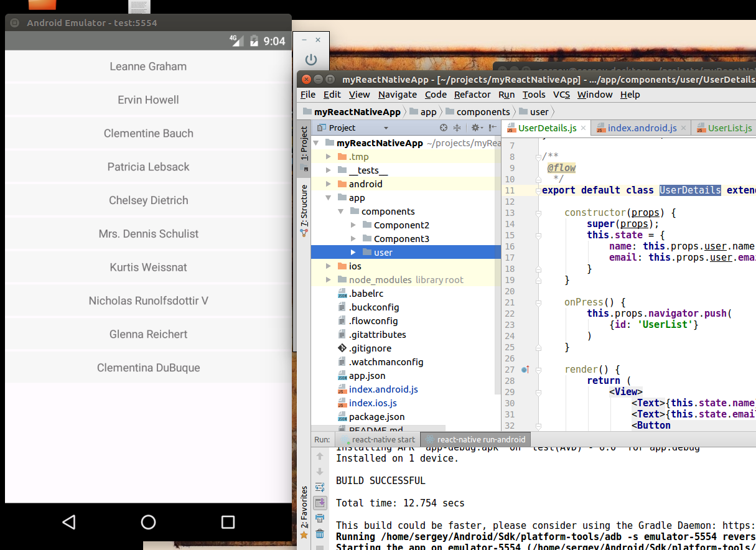Tap Leanne Graham in the user list
Image resolution: width=756 pixels, height=550 pixels.
coord(148,67)
